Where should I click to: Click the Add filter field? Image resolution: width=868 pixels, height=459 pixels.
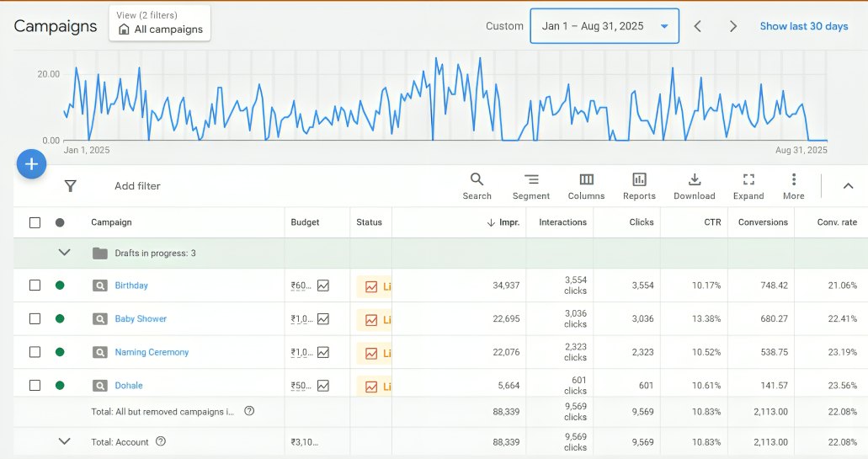click(x=137, y=186)
